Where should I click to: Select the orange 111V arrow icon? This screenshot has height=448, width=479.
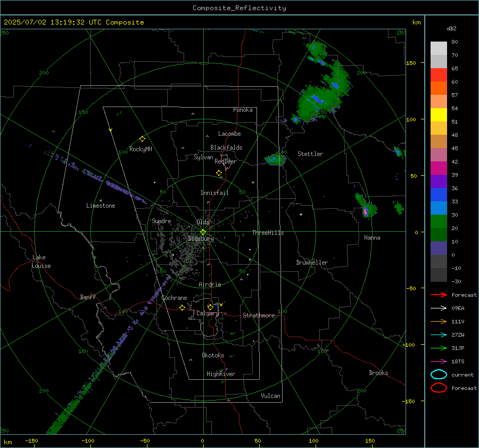[x=439, y=321]
